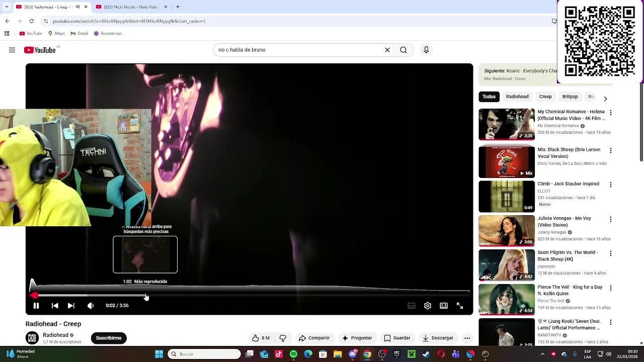Image resolution: width=644 pixels, height=362 pixels.
Task: Open Steam from the taskbar
Action: coord(426,354)
